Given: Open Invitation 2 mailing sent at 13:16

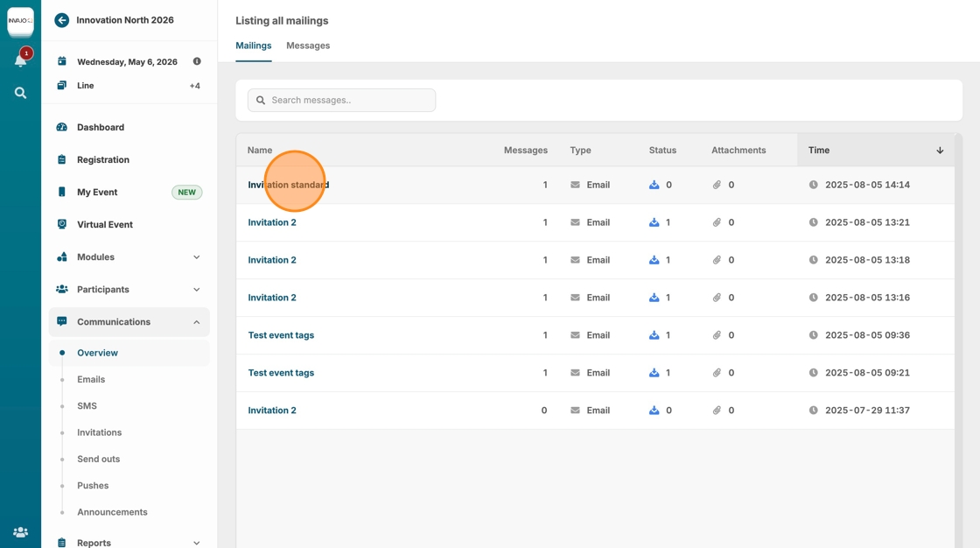Looking at the screenshot, I should point(272,297).
